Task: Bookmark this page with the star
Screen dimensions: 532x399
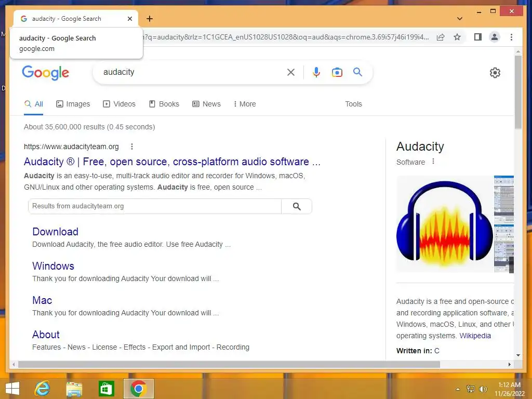Action: pyautogui.click(x=457, y=37)
